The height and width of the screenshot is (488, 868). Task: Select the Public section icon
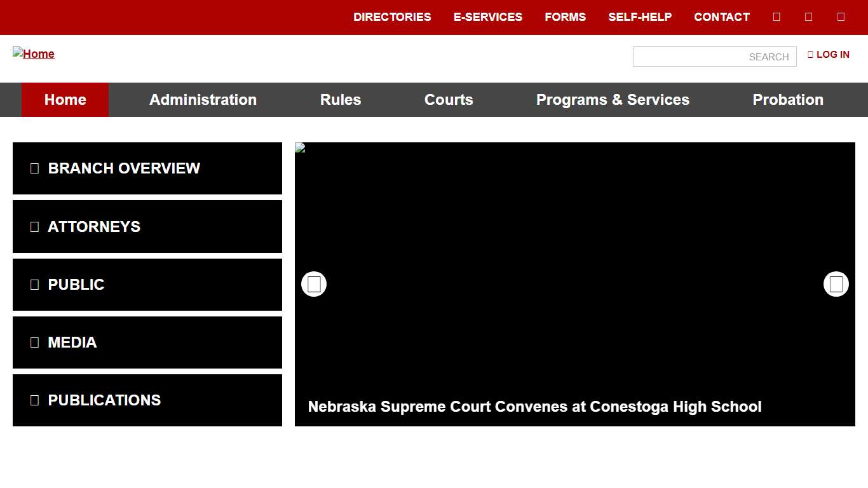pyautogui.click(x=34, y=284)
